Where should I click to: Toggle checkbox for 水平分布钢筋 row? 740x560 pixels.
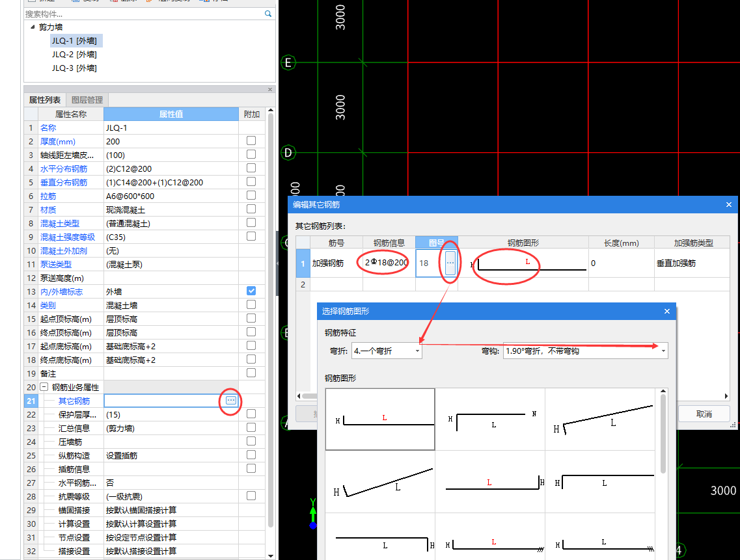click(251, 168)
